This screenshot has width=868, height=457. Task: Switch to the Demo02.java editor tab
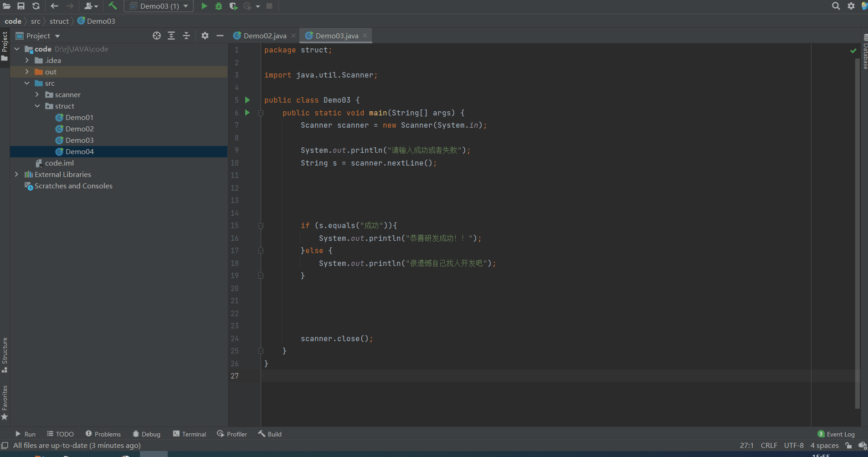point(265,36)
